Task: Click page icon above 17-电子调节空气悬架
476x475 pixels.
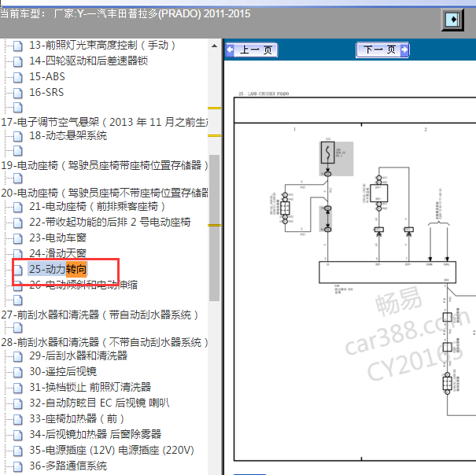Action: tap(18, 107)
